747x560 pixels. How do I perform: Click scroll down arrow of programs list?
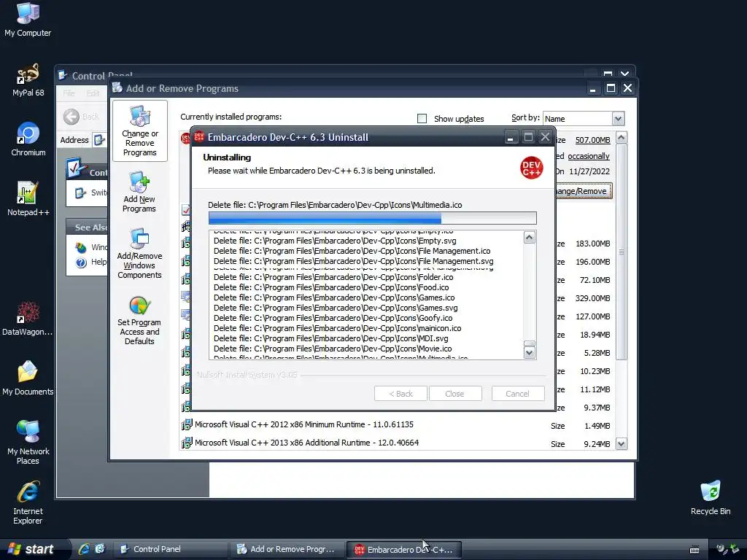point(622,444)
